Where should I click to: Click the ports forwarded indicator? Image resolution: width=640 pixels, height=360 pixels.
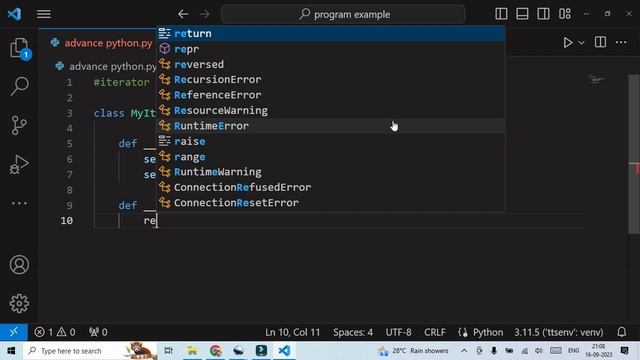(x=98, y=332)
